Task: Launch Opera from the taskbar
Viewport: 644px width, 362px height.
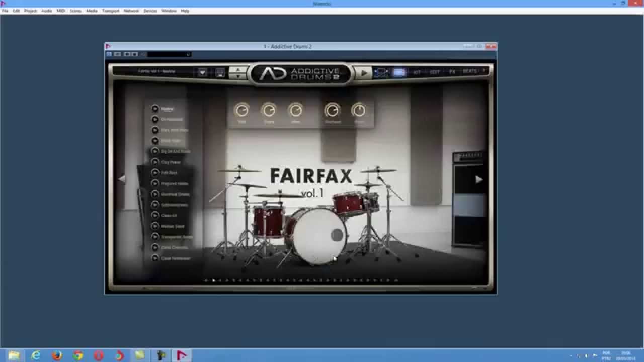Action: pyautogui.click(x=99, y=355)
